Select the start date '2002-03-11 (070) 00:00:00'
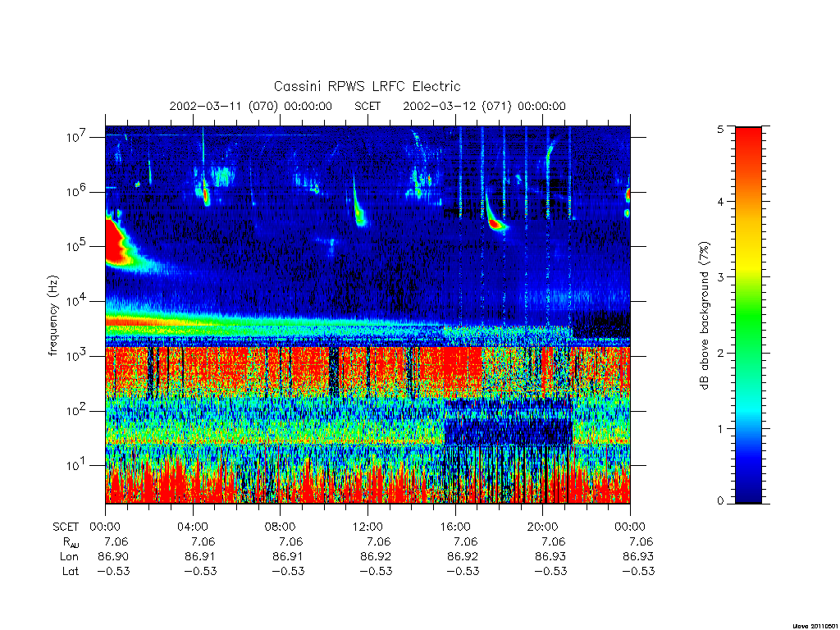Screen dimensions: 840x630 coord(251,106)
